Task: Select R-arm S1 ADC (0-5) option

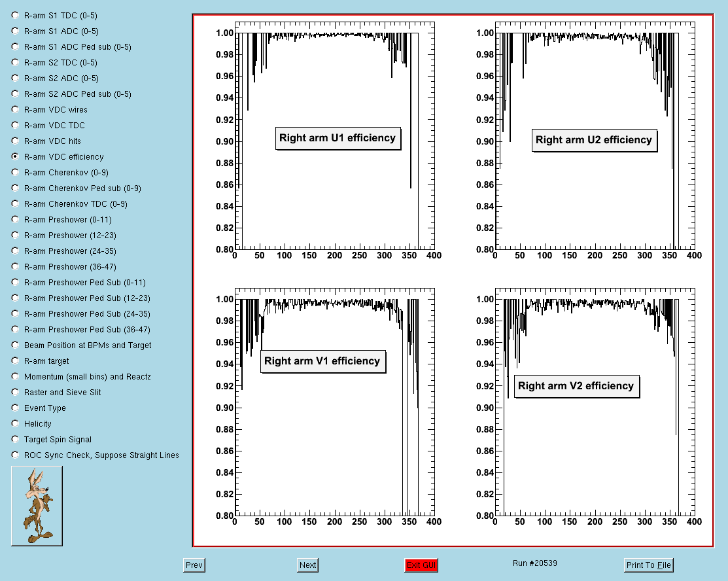Action: click(15, 31)
